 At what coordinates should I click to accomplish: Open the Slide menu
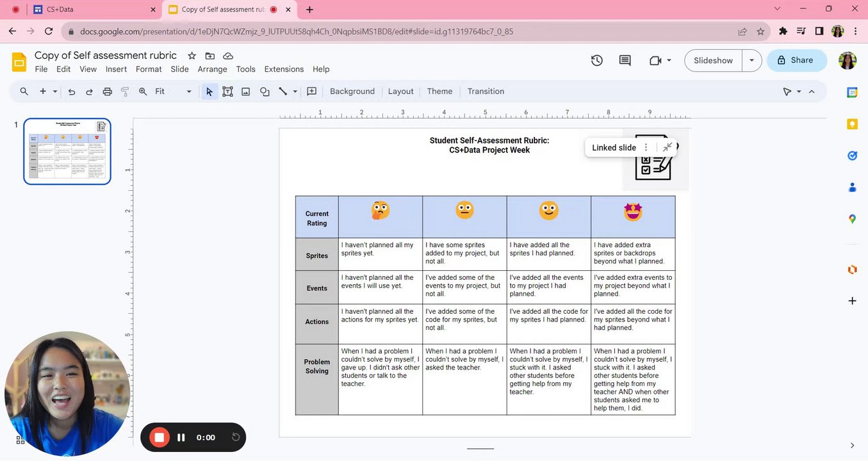(179, 69)
